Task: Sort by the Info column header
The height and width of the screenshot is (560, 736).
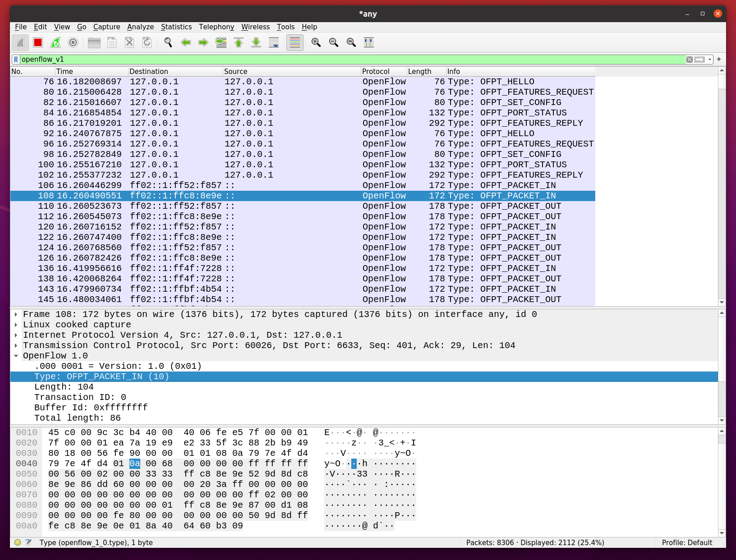Action: click(x=520, y=71)
